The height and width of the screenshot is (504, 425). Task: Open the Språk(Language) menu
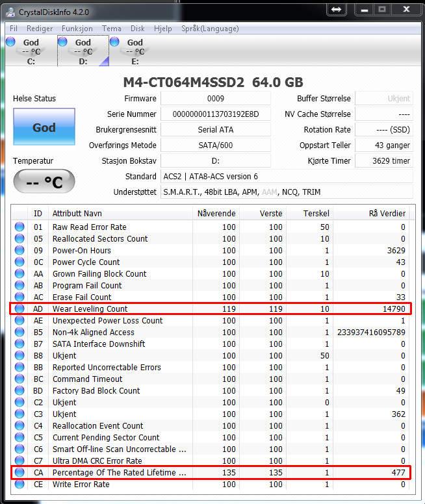[x=210, y=29]
